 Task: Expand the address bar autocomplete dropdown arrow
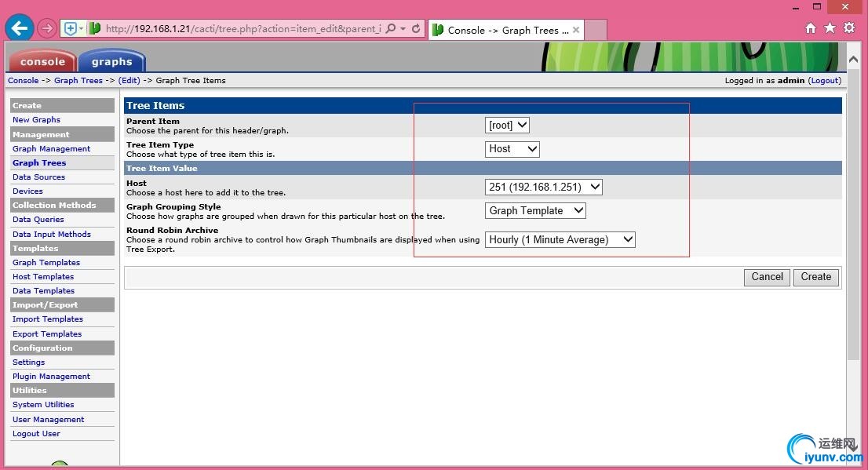pos(403,28)
